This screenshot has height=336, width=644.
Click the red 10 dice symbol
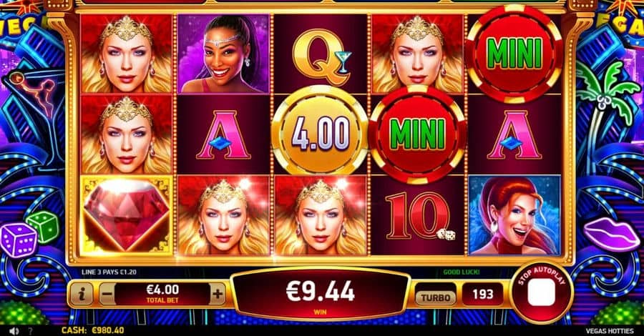coord(417,215)
